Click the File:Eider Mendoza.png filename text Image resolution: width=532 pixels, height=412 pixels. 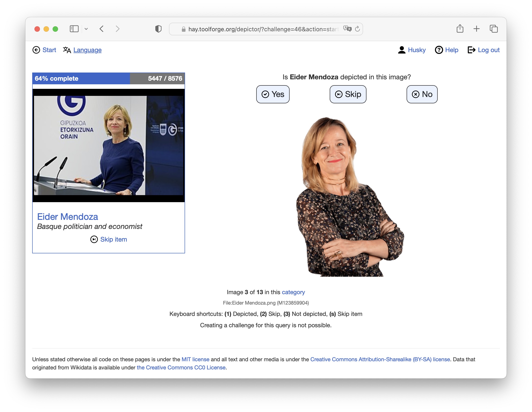[x=266, y=303]
